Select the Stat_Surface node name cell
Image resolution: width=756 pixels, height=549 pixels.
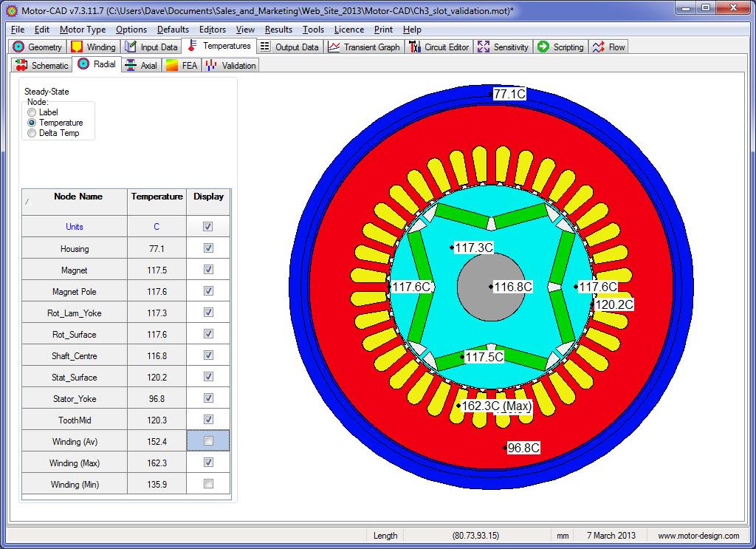pyautogui.click(x=75, y=377)
